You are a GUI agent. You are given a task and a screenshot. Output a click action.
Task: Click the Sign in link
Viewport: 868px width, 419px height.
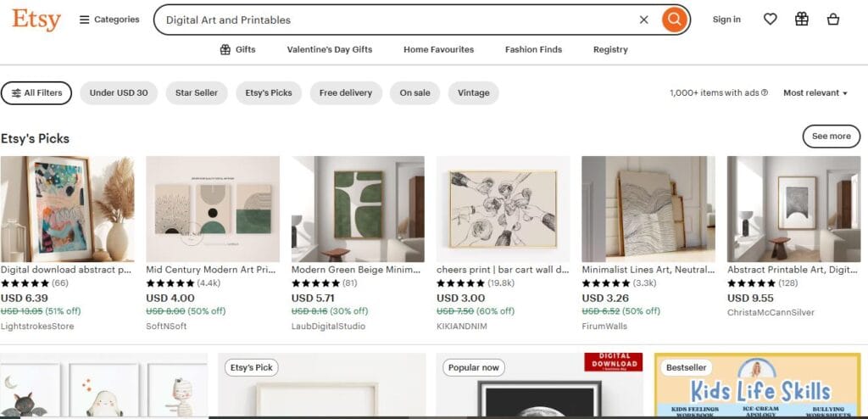(x=726, y=20)
